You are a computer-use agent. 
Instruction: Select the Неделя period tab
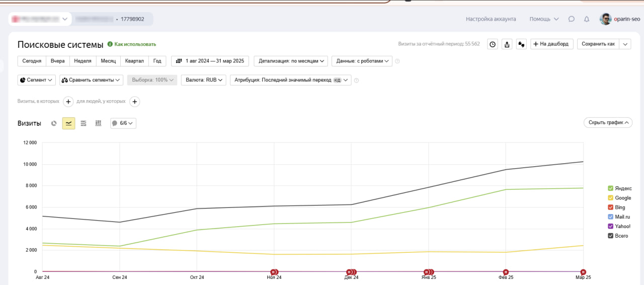83,61
